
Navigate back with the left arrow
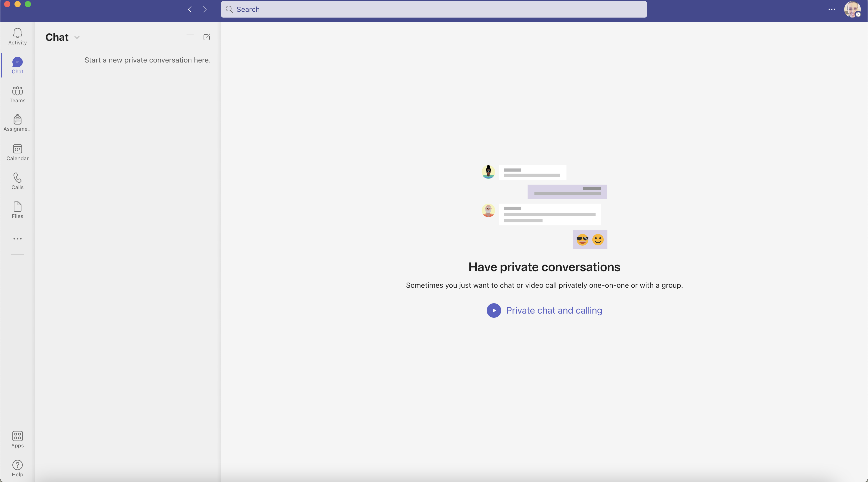(190, 10)
